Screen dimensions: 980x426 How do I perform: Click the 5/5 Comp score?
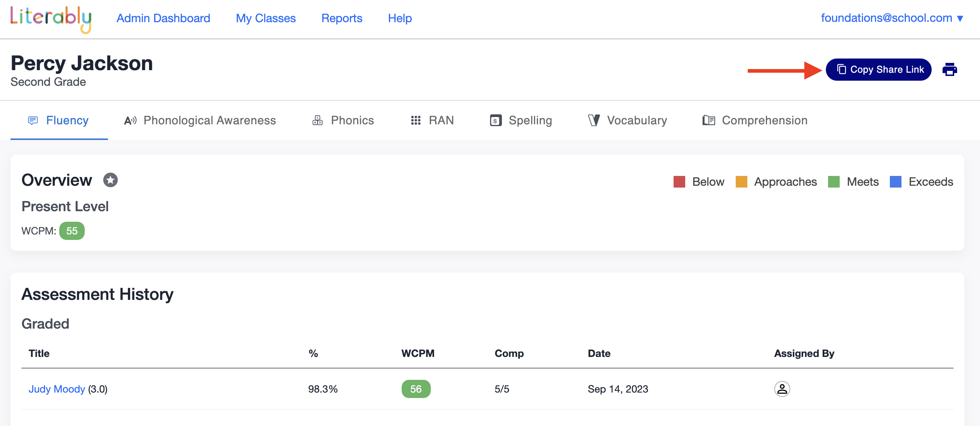pos(502,389)
